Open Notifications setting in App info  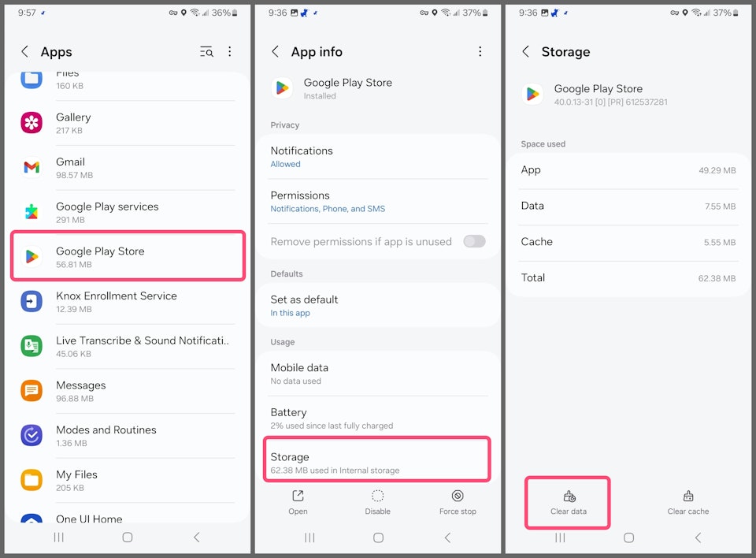pyautogui.click(x=378, y=156)
